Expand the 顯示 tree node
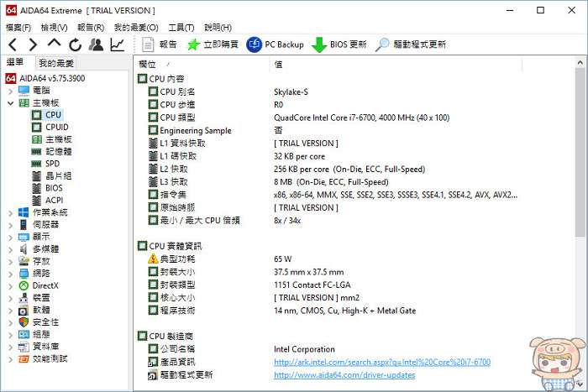Image resolution: width=588 pixels, height=392 pixels. [10, 238]
